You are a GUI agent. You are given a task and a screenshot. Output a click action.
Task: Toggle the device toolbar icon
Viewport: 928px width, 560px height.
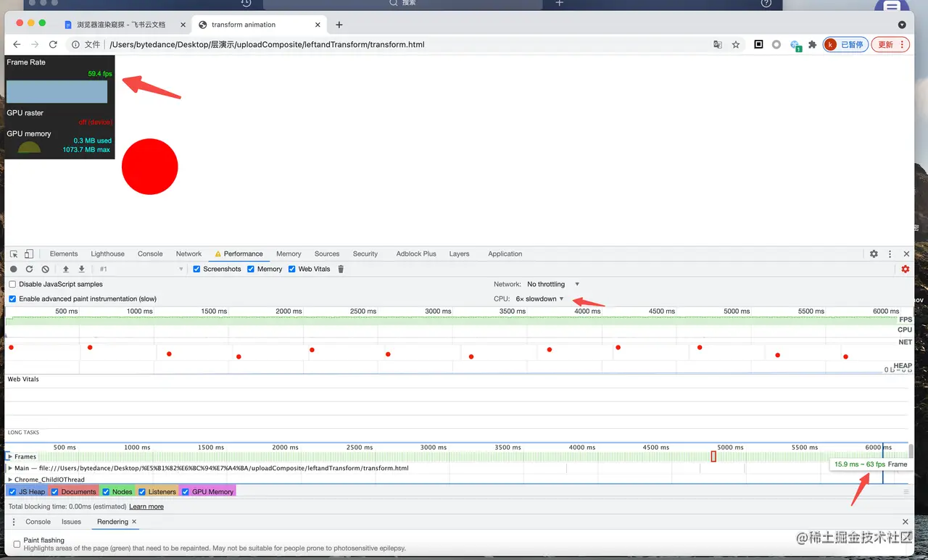tap(29, 254)
